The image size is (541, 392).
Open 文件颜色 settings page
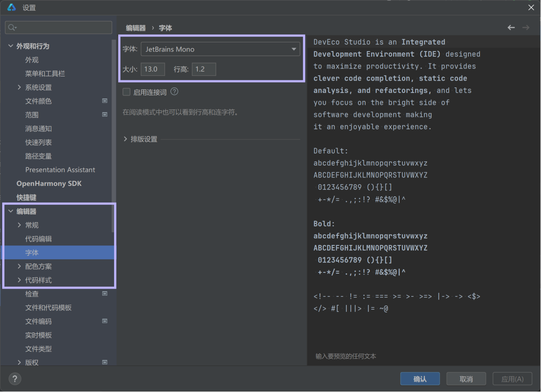(x=38, y=101)
